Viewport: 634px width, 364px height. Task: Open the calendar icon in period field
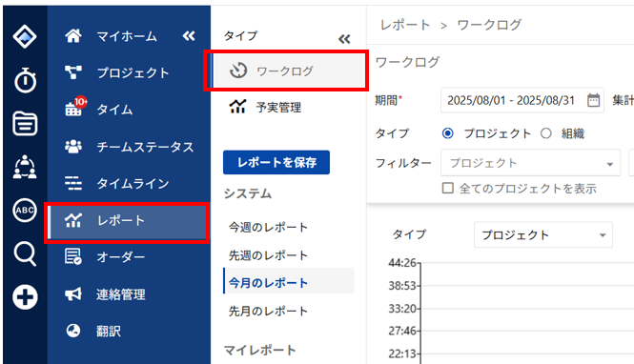tap(593, 100)
